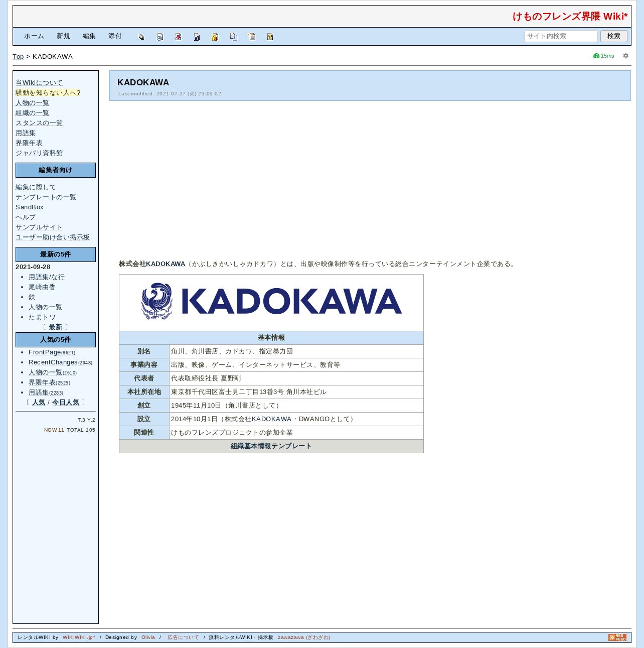Screen dimensions: 644x648
Task: Open テンプレートの一覧 sidebar link
Action: pos(46,197)
